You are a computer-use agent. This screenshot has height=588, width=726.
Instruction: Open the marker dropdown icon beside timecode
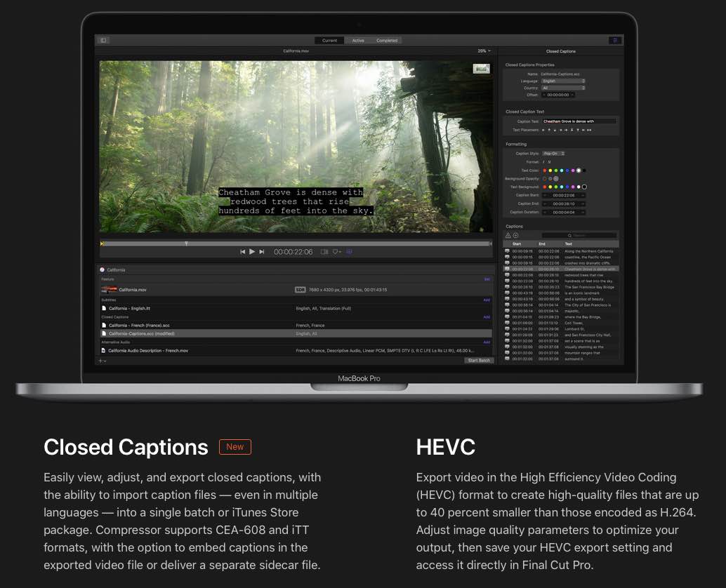pyautogui.click(x=337, y=252)
